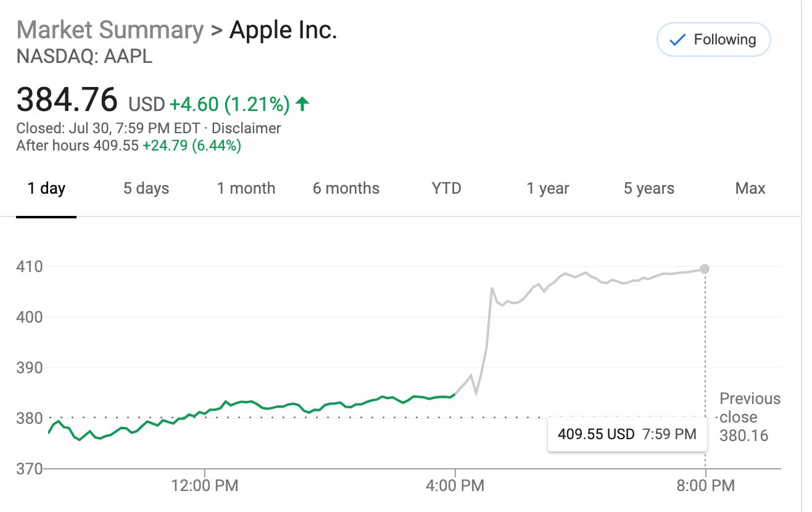Click the Apple Inc. title text
812x512 pixels.
283,30
